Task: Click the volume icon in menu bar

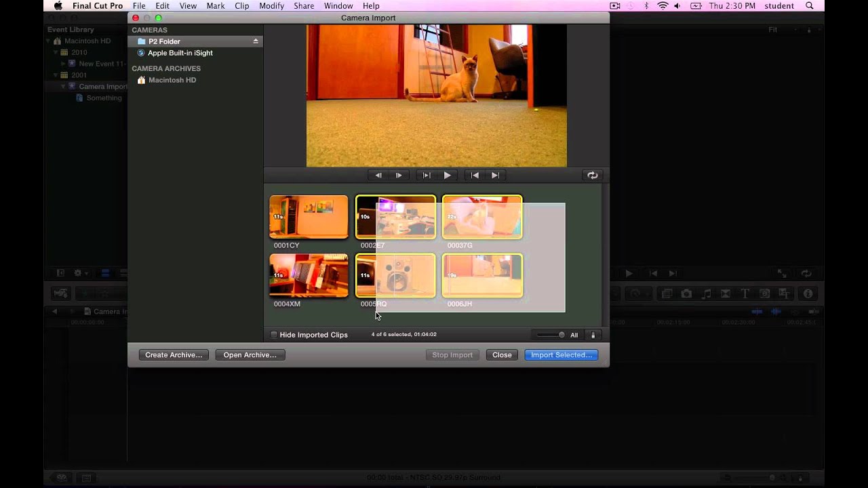Action: tap(677, 5)
